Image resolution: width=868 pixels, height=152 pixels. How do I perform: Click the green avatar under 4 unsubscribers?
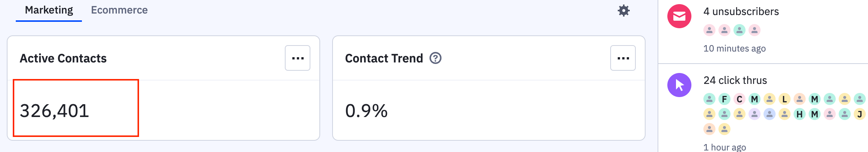pyautogui.click(x=739, y=30)
